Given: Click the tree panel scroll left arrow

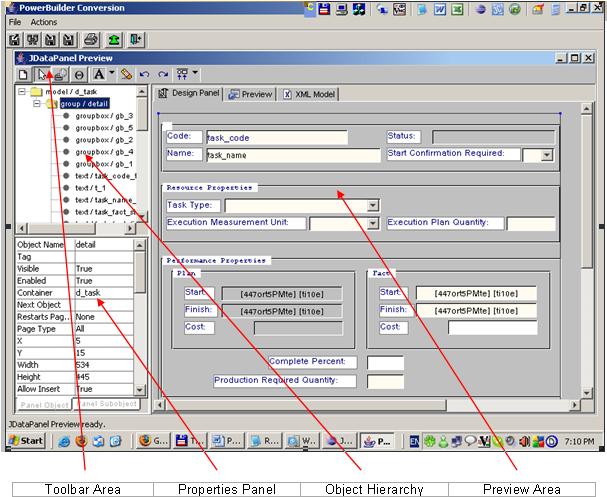Looking at the screenshot, I should [x=22, y=228].
